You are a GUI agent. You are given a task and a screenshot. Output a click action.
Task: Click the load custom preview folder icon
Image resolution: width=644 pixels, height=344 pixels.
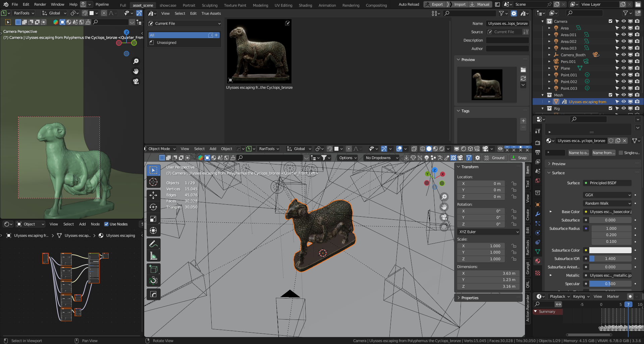click(523, 70)
